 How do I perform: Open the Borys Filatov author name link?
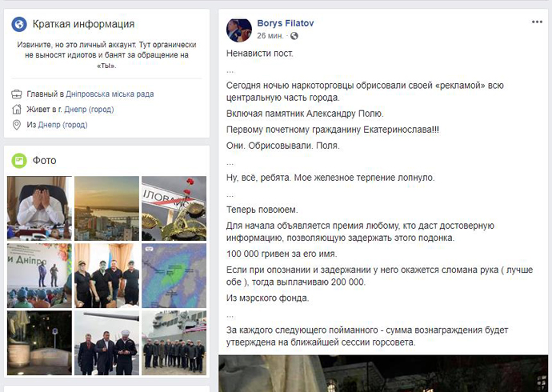(285, 23)
